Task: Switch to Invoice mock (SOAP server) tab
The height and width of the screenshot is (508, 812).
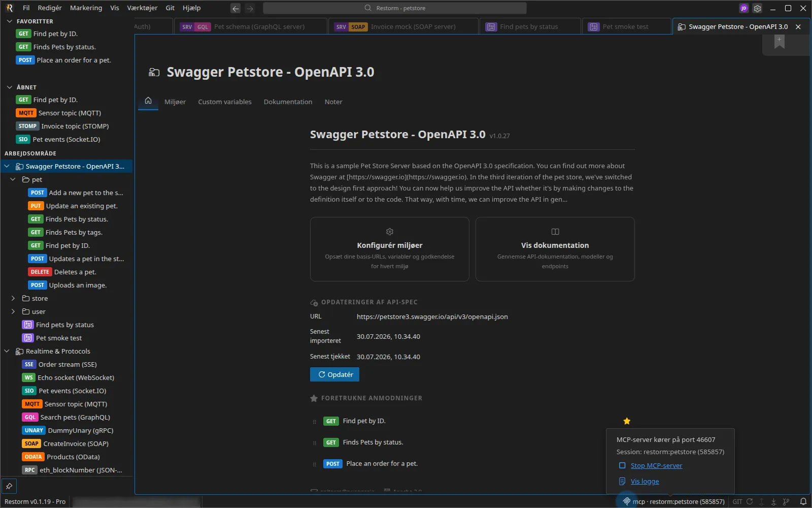Action: pyautogui.click(x=404, y=27)
